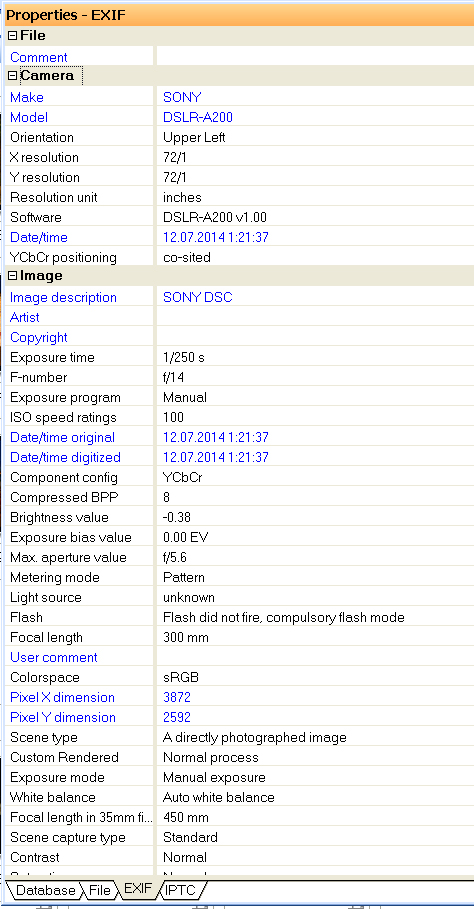Click the SONY DSC description value
Screen dimensions: 474x909
(198, 297)
